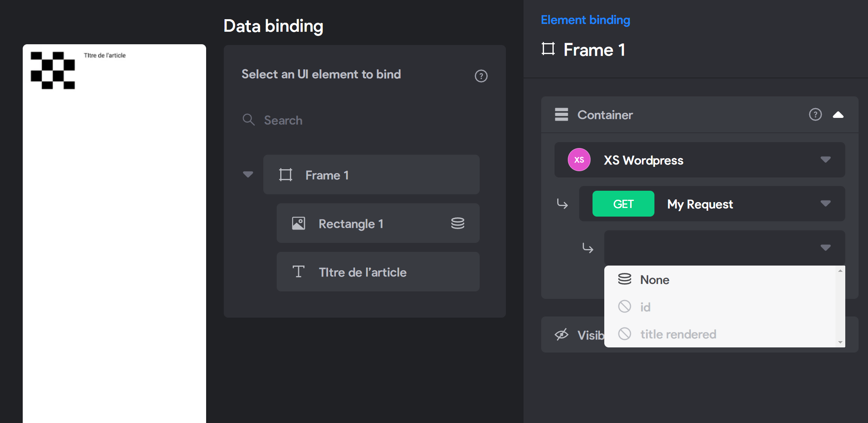Click the Container help question mark icon

[815, 114]
